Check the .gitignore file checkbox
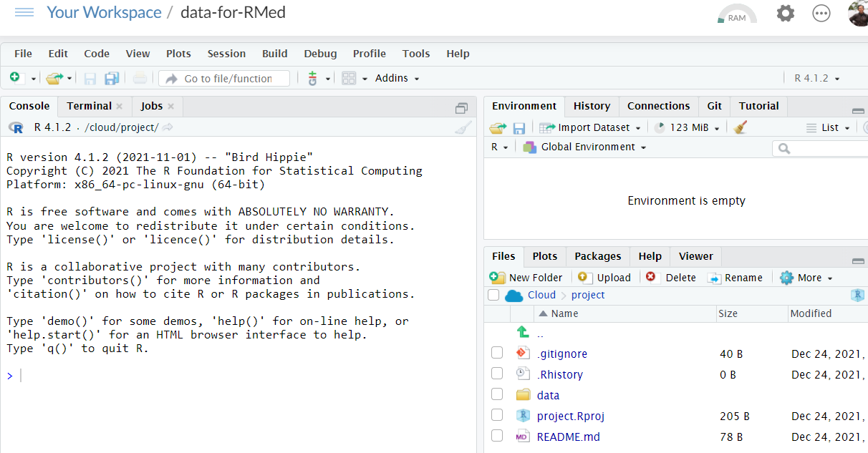 497,354
